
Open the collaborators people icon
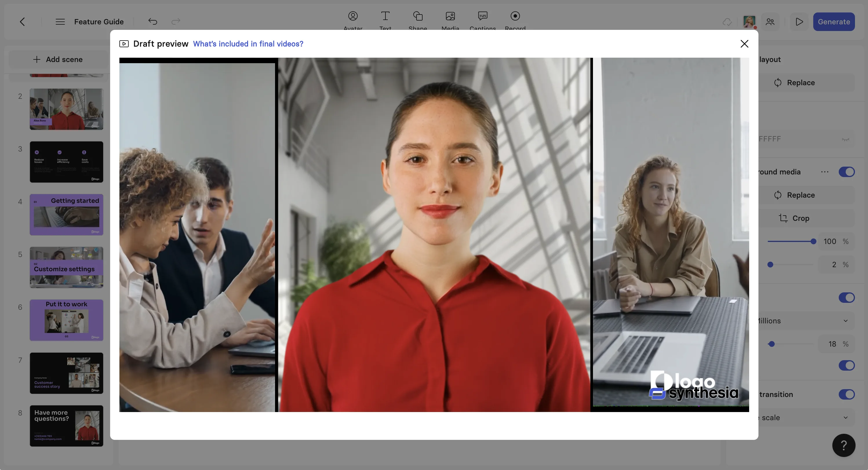770,22
